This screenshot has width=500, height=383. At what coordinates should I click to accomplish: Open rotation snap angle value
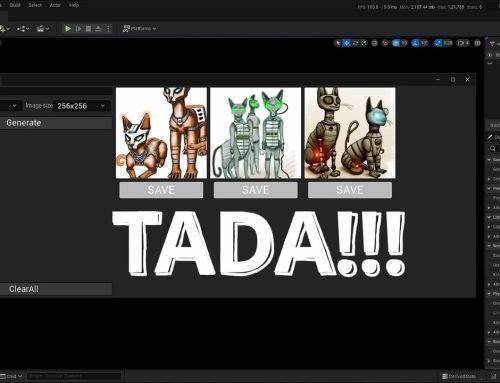point(424,43)
